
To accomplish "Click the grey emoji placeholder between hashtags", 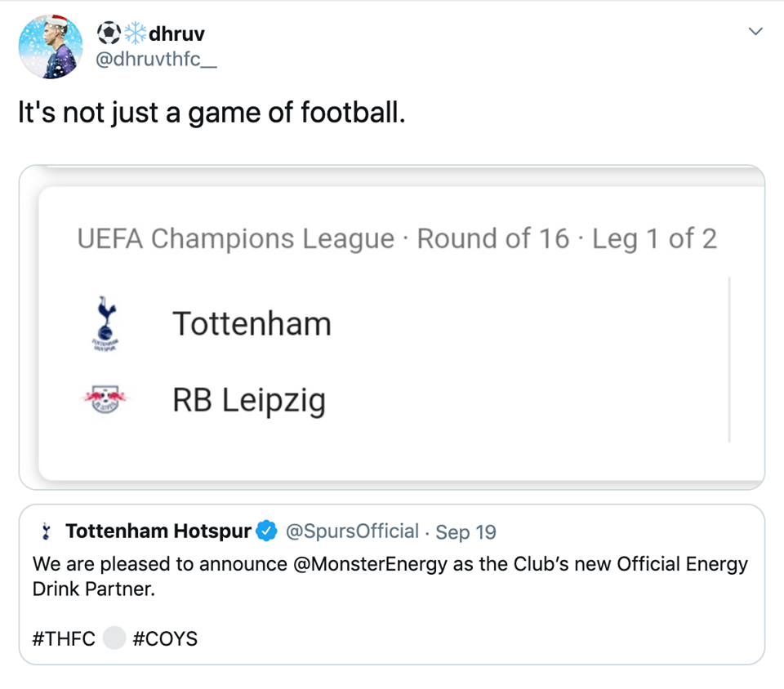I will [x=114, y=638].
